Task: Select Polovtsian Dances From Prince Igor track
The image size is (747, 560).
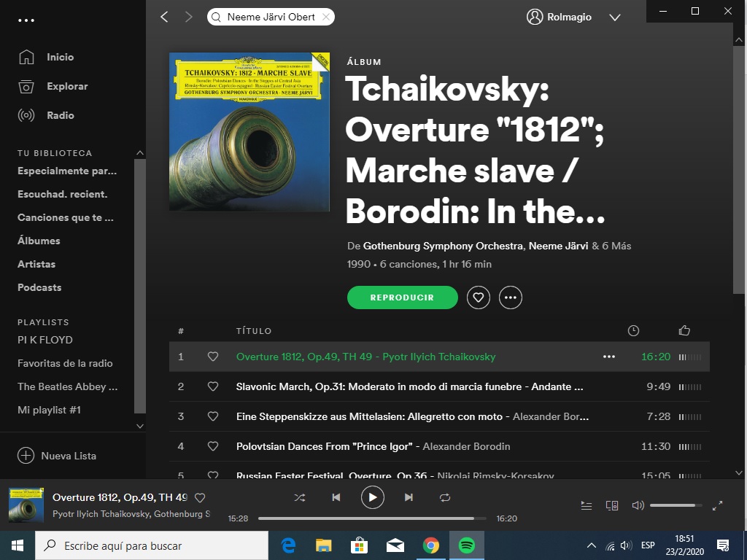Action: point(439,446)
